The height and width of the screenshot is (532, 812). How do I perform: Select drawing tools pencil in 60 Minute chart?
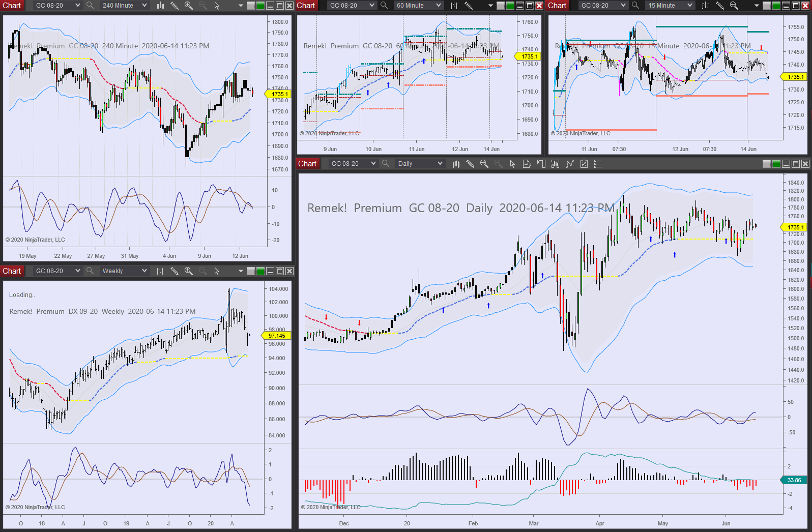point(469,6)
